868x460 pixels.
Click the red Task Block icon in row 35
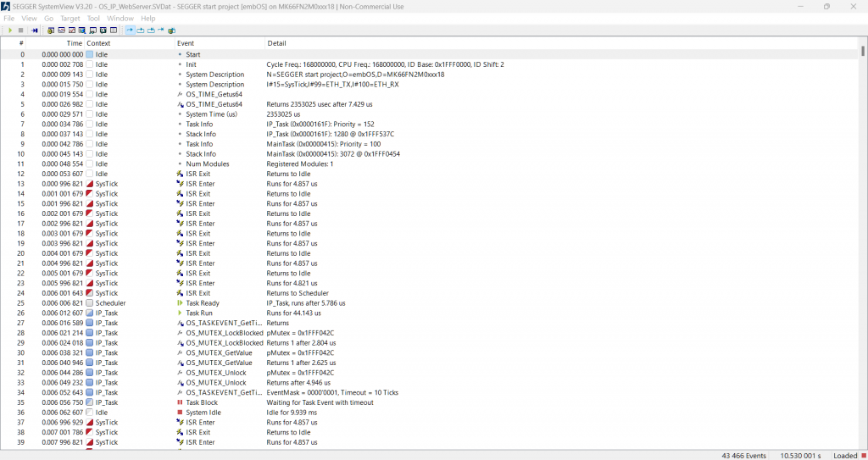180,402
